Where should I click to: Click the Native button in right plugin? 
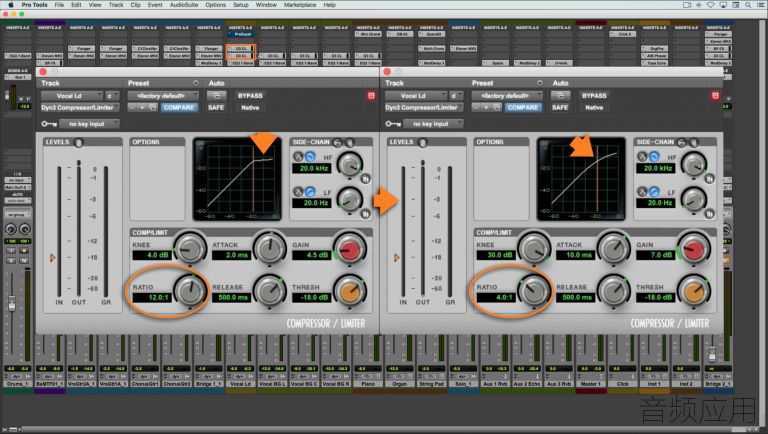(594, 107)
